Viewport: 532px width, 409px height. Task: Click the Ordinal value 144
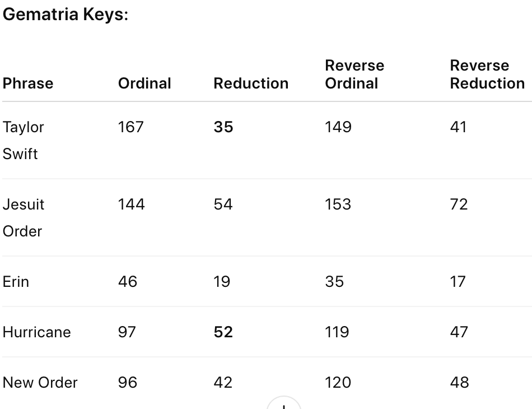point(131,204)
